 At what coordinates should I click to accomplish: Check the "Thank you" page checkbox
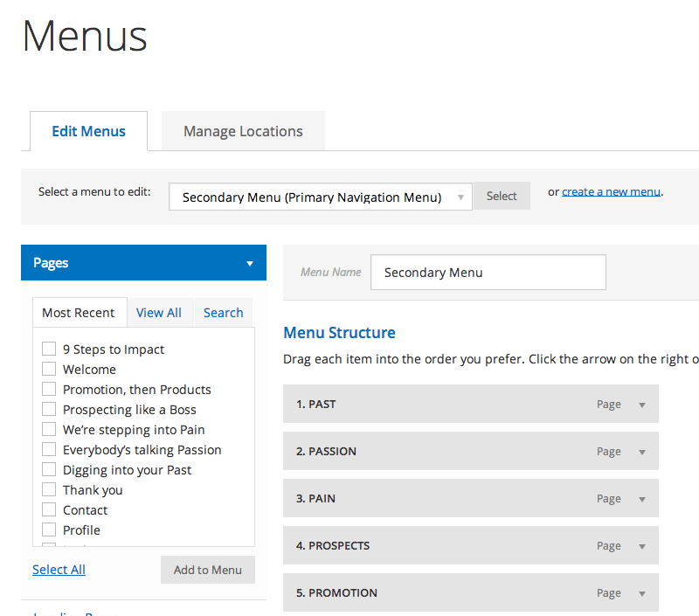coord(49,489)
